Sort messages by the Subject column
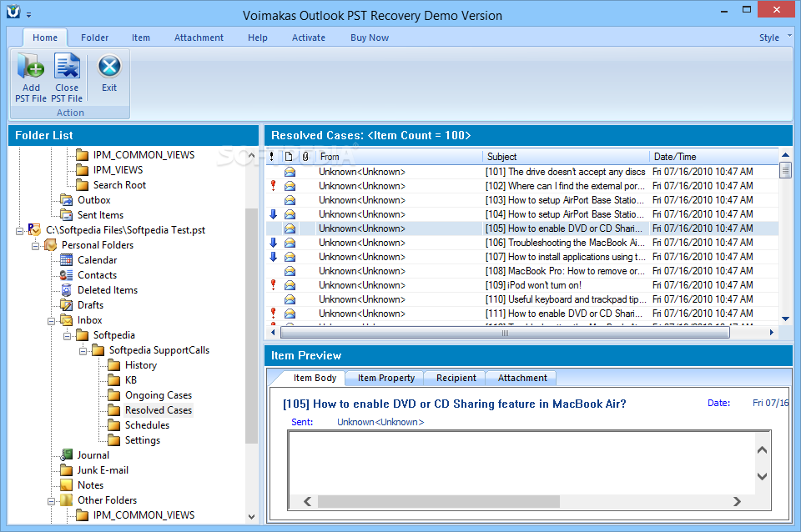The image size is (801, 532). coord(566,157)
